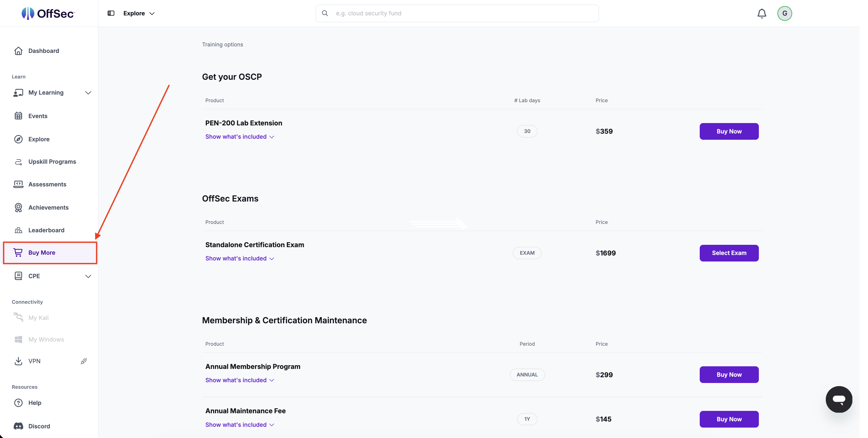Image resolution: width=868 pixels, height=438 pixels.
Task: Click the Upskill Programs icon
Action: coord(18,162)
